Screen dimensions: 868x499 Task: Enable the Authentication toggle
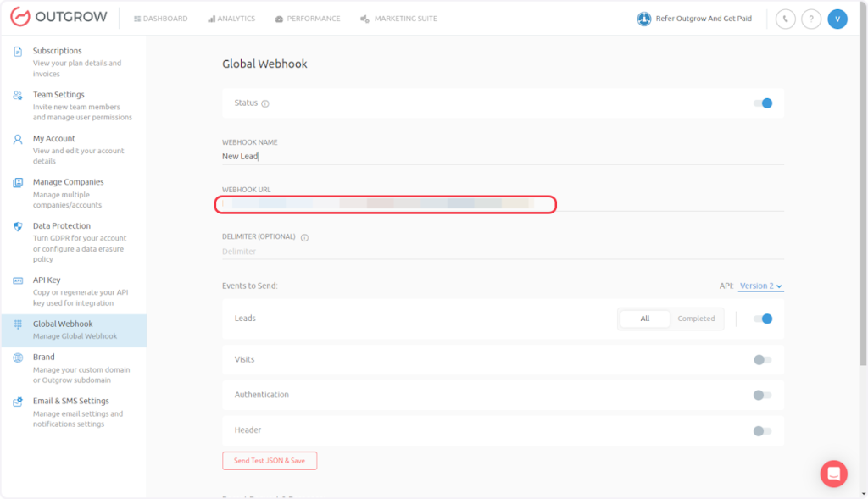[x=763, y=395]
